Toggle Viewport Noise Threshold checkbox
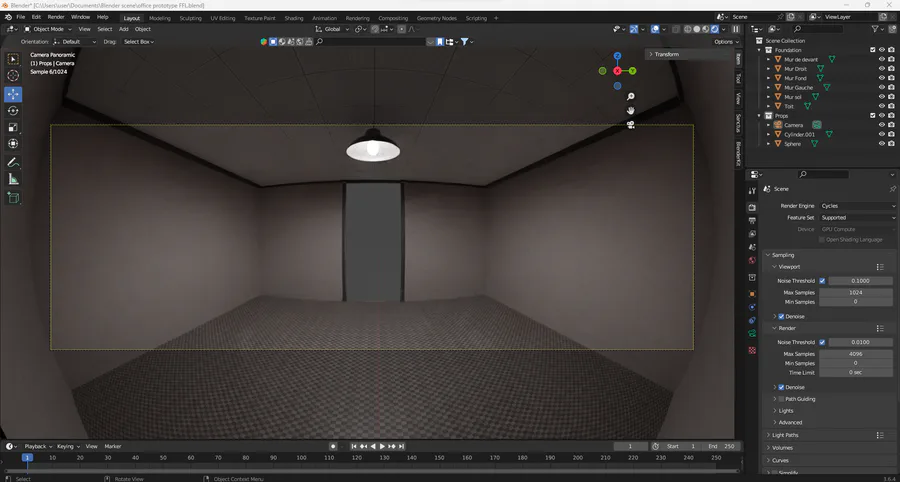 [823, 281]
